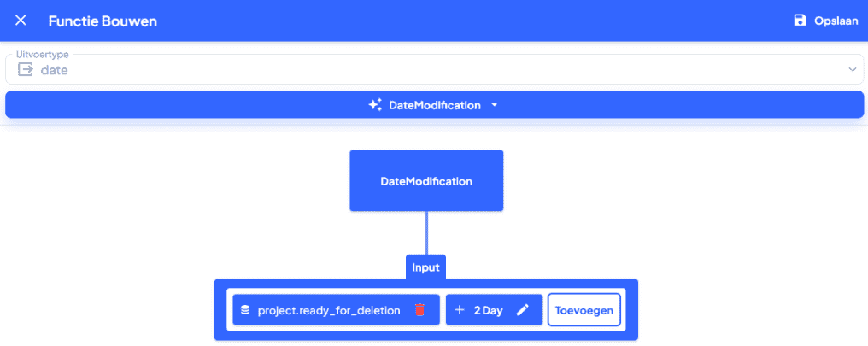Click the Input tab label

click(425, 267)
